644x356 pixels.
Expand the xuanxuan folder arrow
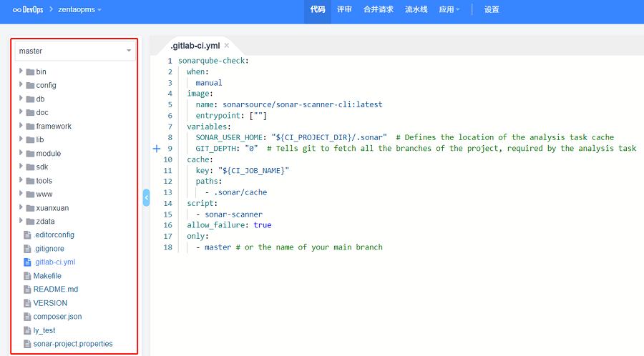click(21, 207)
